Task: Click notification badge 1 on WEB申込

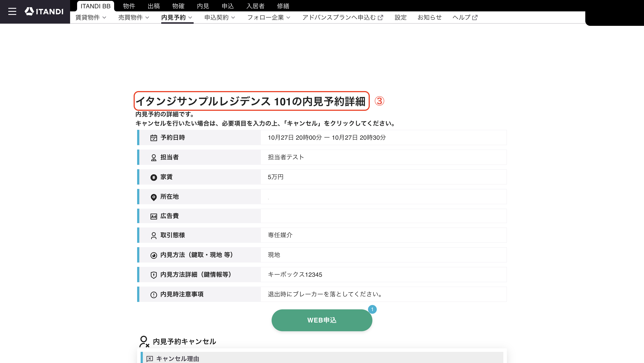Action: (372, 309)
